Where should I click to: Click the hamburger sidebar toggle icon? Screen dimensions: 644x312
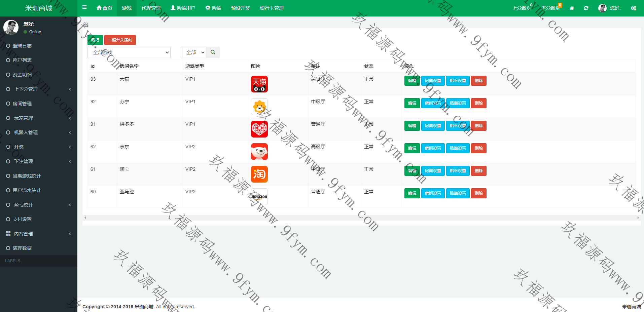84,7
